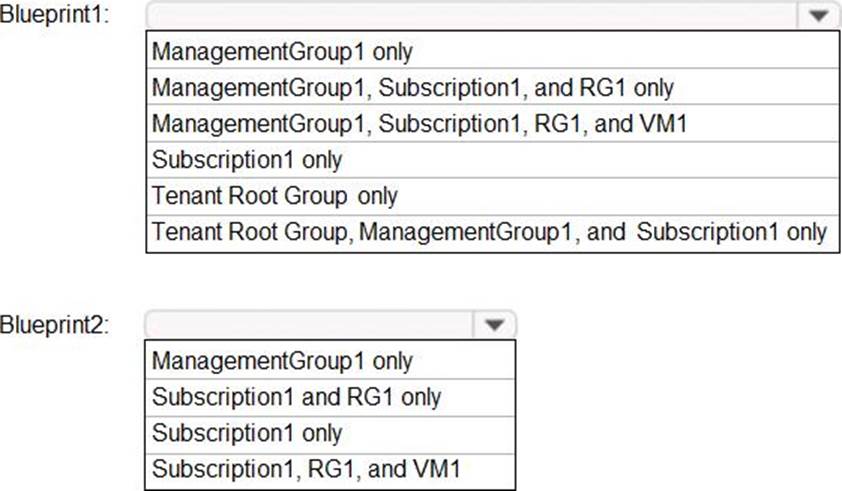Screen dimensions: 842x491
Task: Click the "Blueprint1:" label
Action: tap(55, 17)
